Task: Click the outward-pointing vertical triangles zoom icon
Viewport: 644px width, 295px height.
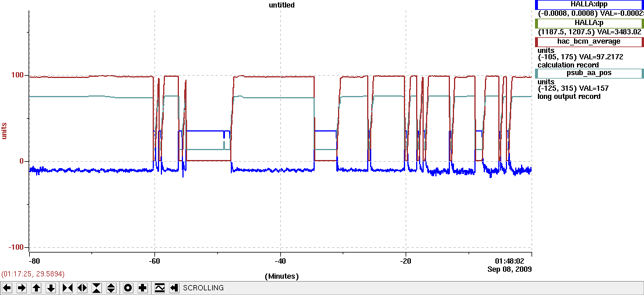Action: coord(111,288)
